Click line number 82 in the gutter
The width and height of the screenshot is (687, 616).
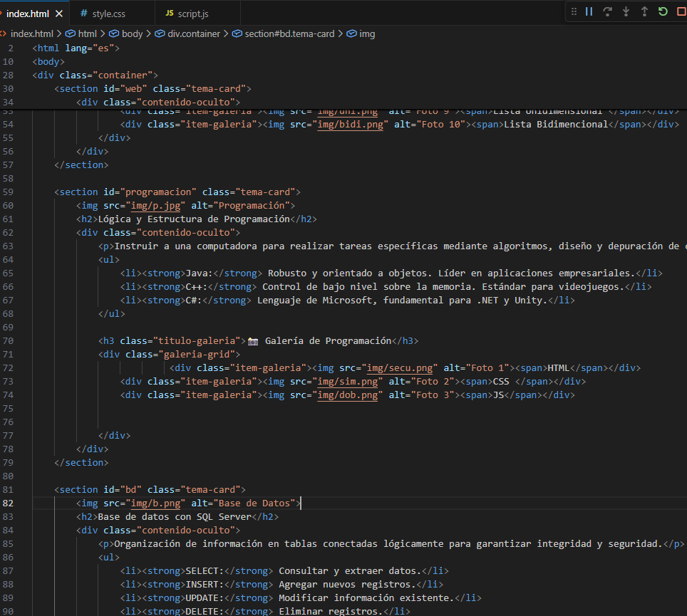click(9, 503)
